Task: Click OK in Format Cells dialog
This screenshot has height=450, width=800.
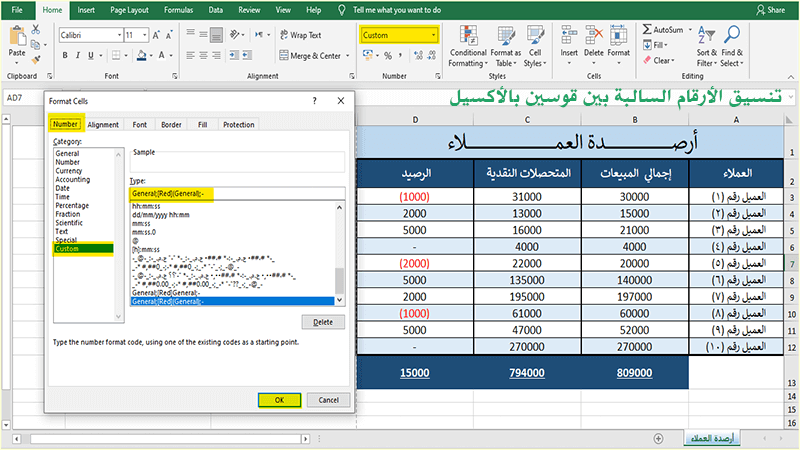Action: [280, 400]
